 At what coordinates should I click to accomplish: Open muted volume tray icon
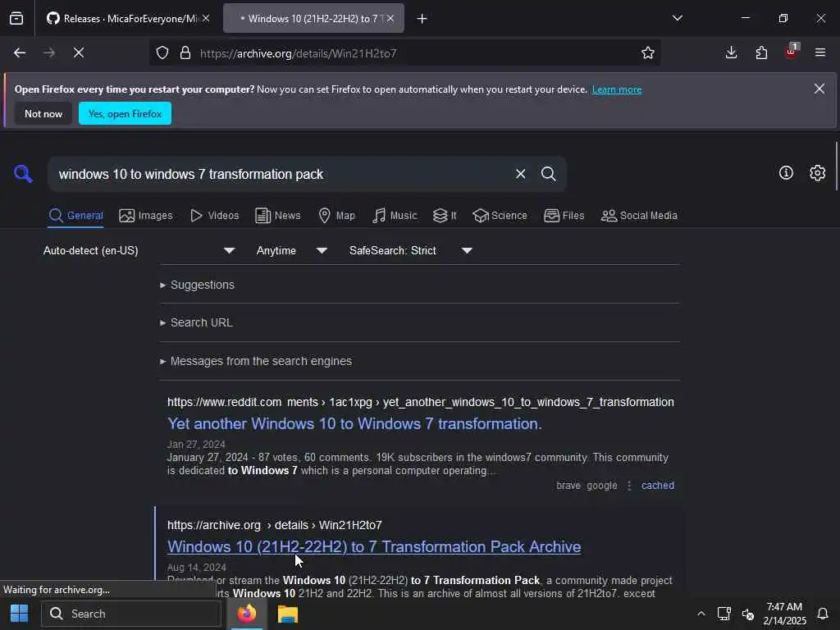click(x=748, y=614)
